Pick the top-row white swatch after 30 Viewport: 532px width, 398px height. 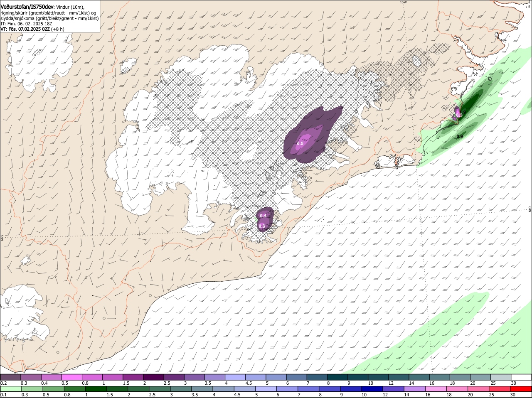[x=522, y=377]
